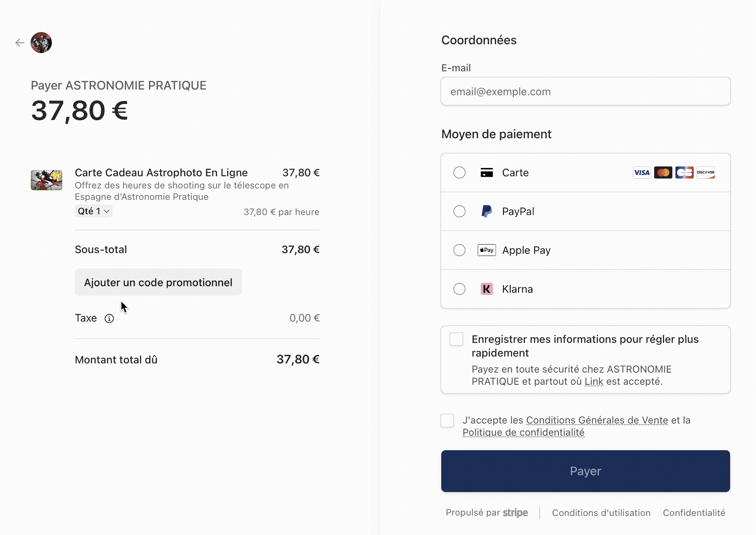Screen dimensions: 756x535
Task: Select the Carte payment radio button
Action: (x=459, y=172)
